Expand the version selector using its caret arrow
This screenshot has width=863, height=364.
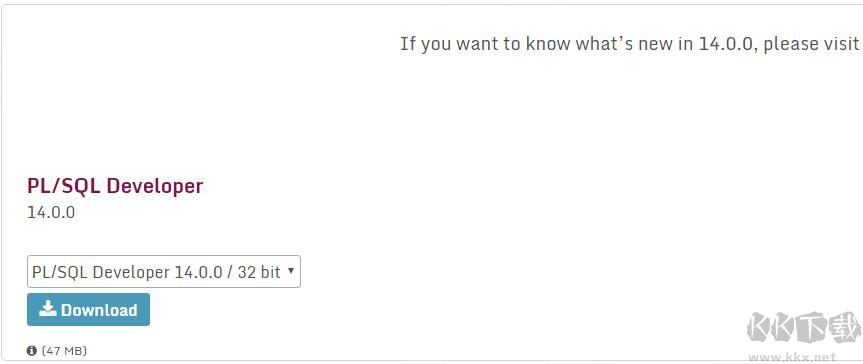point(291,271)
